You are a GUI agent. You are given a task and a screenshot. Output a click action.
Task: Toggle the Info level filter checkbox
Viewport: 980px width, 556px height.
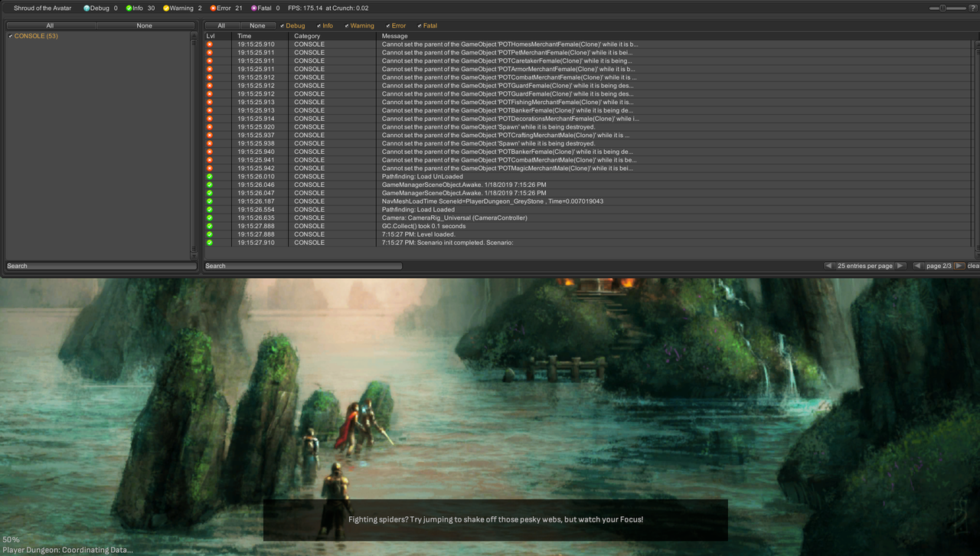point(318,26)
